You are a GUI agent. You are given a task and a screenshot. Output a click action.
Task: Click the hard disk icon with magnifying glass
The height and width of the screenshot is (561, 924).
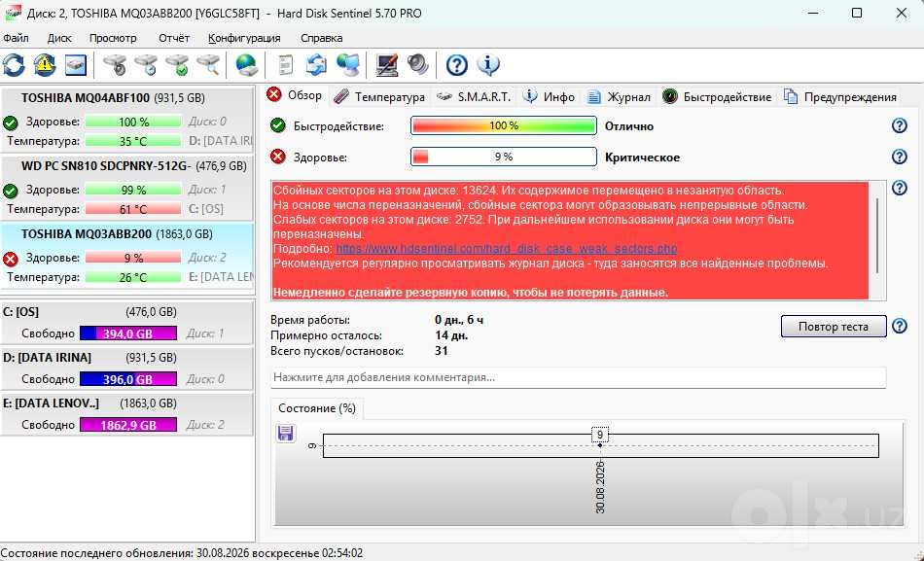(208, 65)
